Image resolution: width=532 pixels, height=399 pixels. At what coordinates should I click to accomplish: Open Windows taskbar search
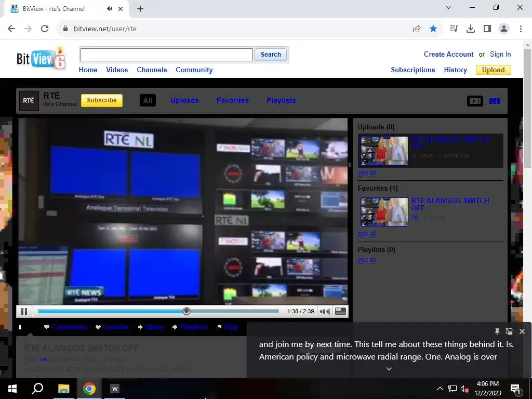click(x=37, y=389)
